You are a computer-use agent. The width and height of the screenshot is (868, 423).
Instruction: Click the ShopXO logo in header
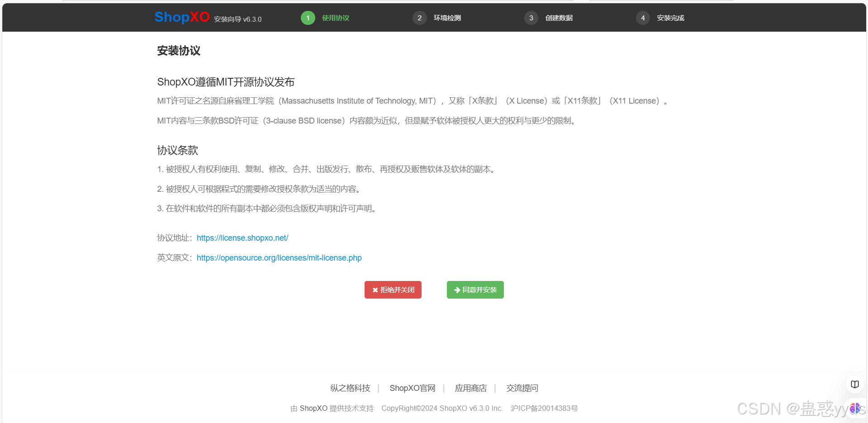coord(182,17)
